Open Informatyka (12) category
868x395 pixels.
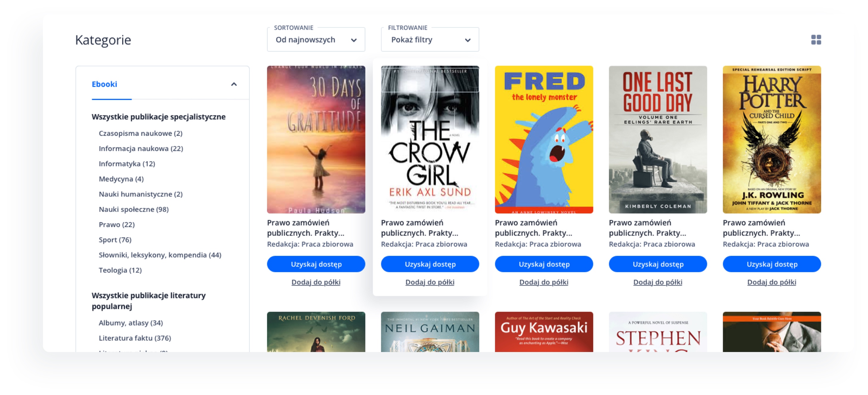click(127, 164)
